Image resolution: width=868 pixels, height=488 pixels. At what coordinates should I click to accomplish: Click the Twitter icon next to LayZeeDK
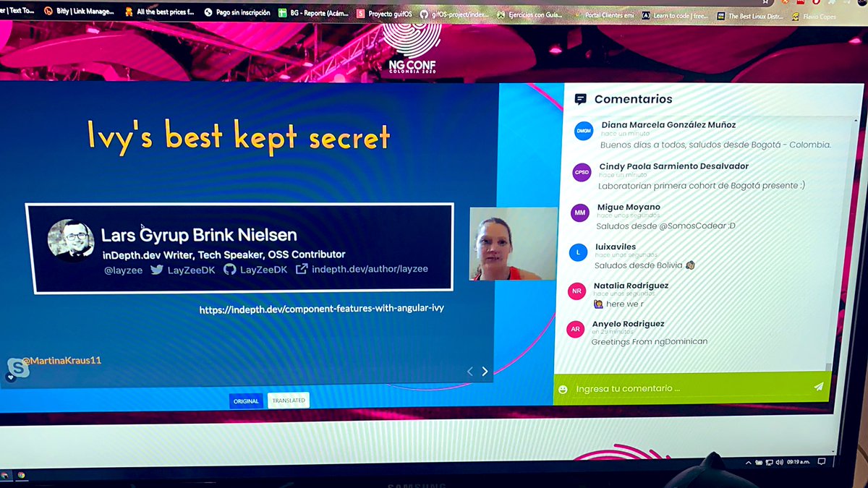[156, 270]
